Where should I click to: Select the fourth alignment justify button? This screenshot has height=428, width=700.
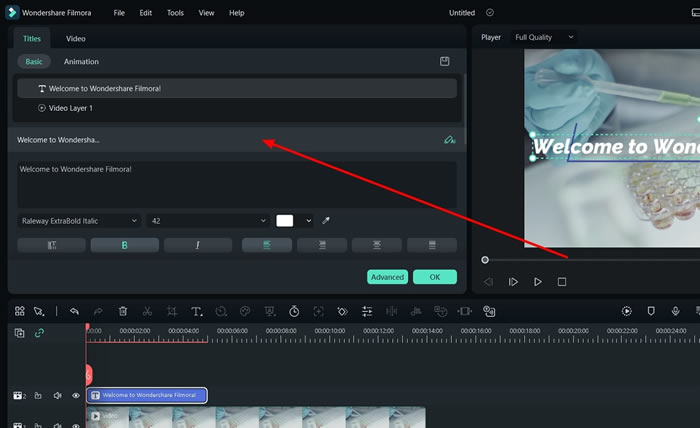click(432, 245)
